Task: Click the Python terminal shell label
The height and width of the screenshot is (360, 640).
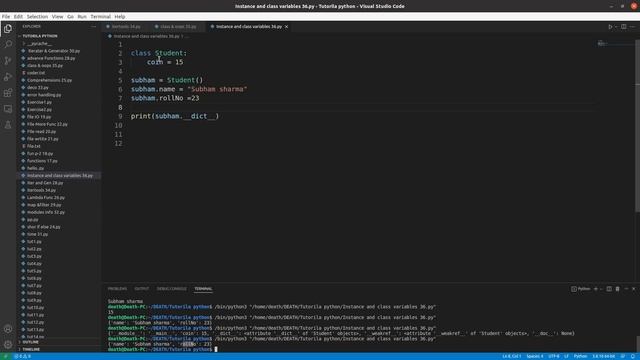Action: click(x=581, y=289)
